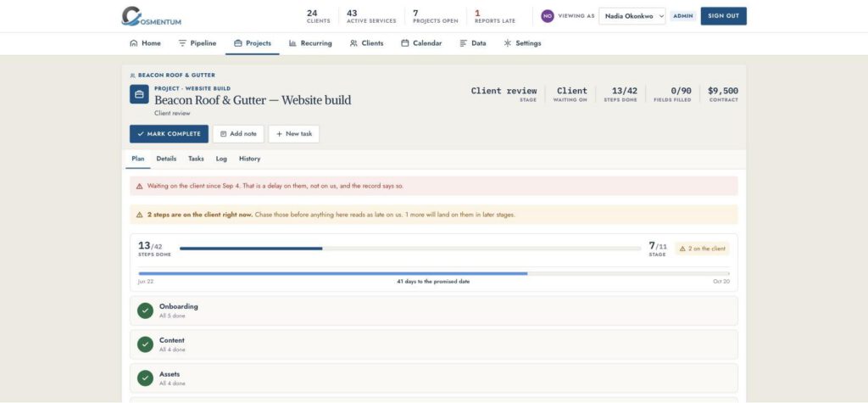Switch to the Plan tab
This screenshot has height=403, width=868.
pos(138,159)
